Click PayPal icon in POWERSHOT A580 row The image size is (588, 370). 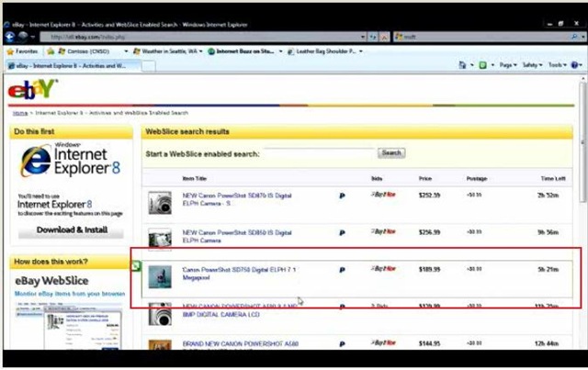342,344
